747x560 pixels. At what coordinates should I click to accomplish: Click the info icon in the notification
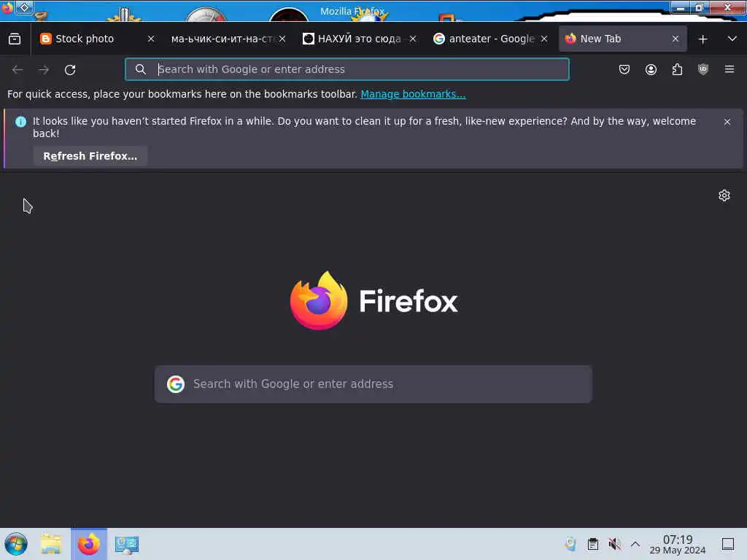(x=21, y=122)
